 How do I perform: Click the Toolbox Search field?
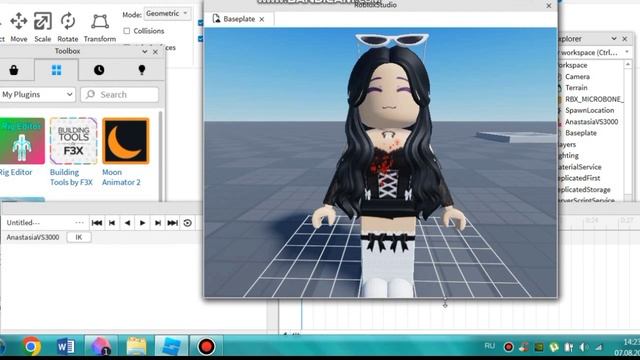click(x=120, y=95)
